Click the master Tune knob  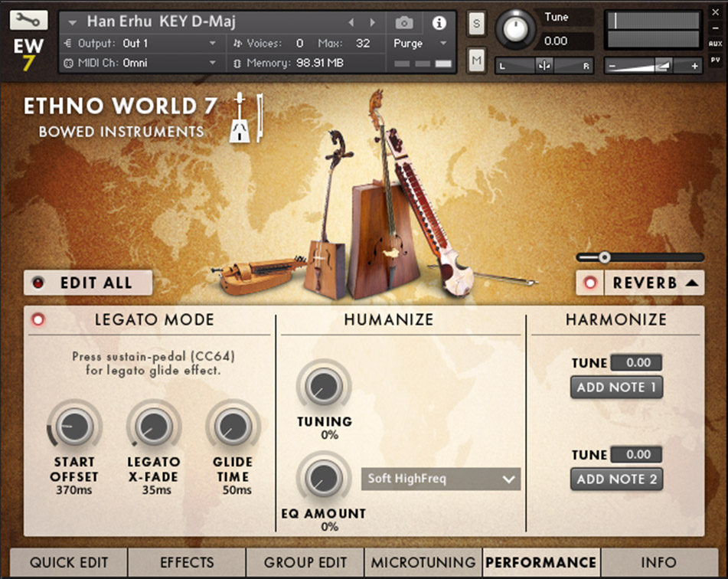click(515, 29)
